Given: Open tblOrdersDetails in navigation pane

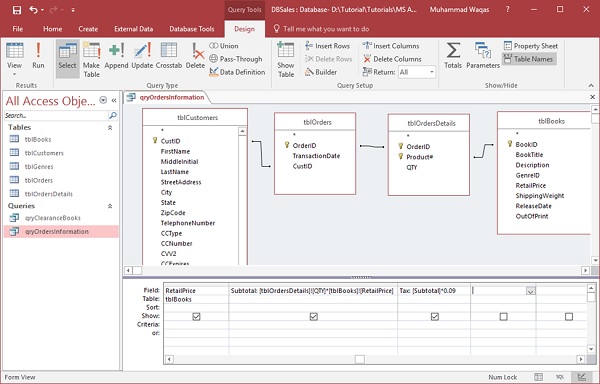Looking at the screenshot, I should (49, 194).
